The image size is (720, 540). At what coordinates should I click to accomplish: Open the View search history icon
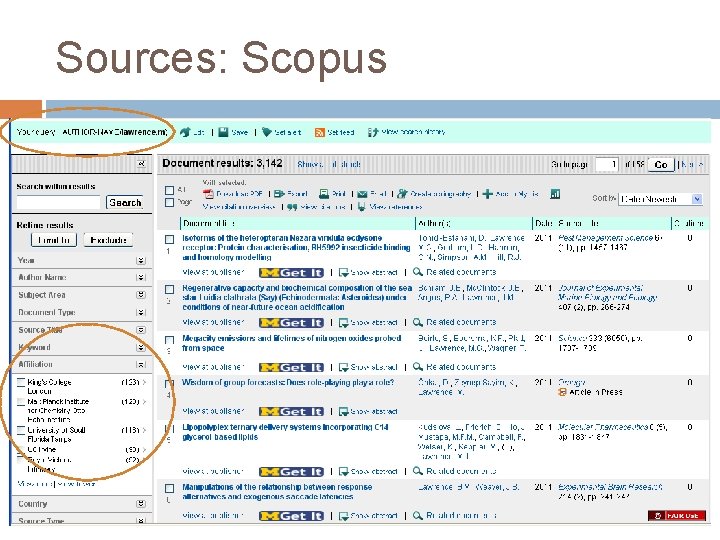click(x=373, y=132)
